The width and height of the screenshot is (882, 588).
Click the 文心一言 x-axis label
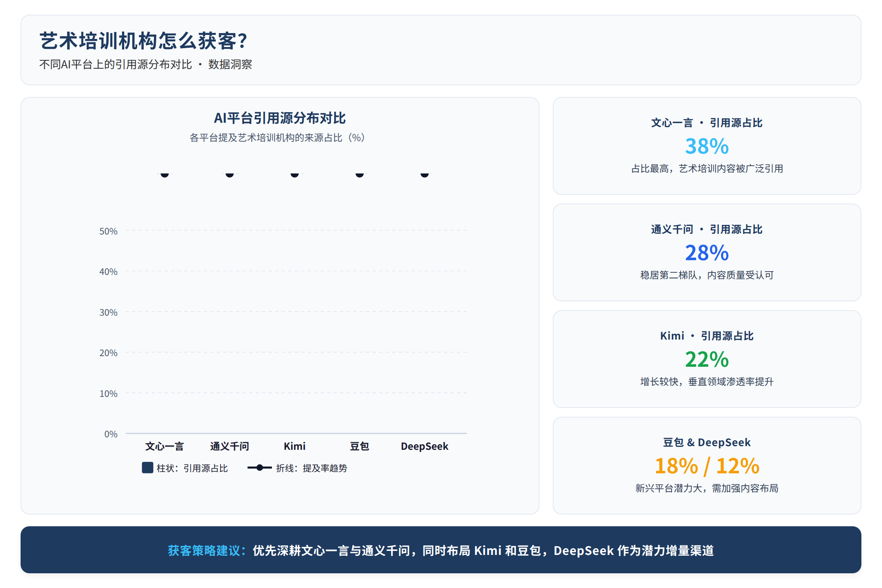tap(165, 446)
